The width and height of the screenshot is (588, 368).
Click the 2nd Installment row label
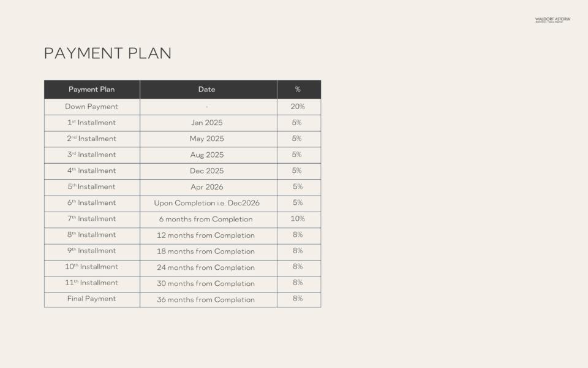coord(92,139)
